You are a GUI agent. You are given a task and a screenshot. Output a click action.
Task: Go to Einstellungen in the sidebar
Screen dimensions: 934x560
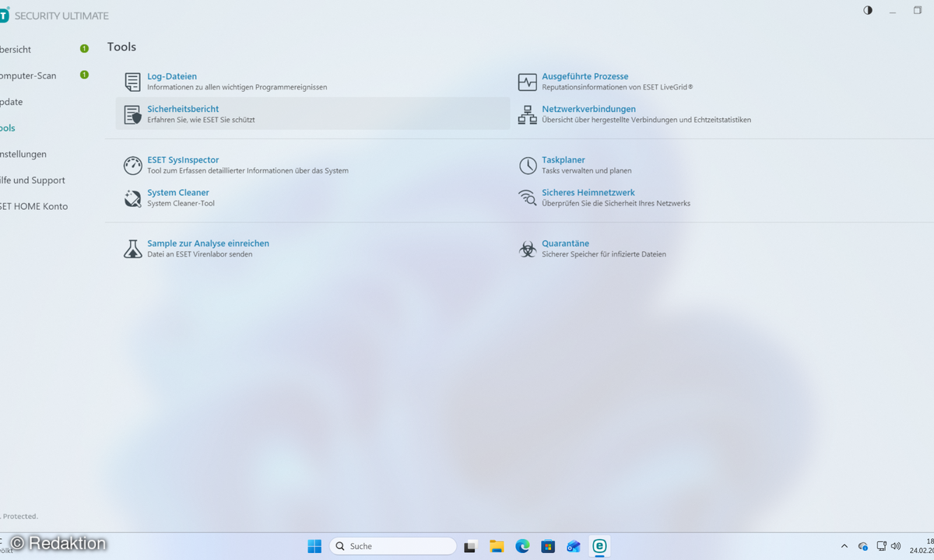tap(23, 154)
